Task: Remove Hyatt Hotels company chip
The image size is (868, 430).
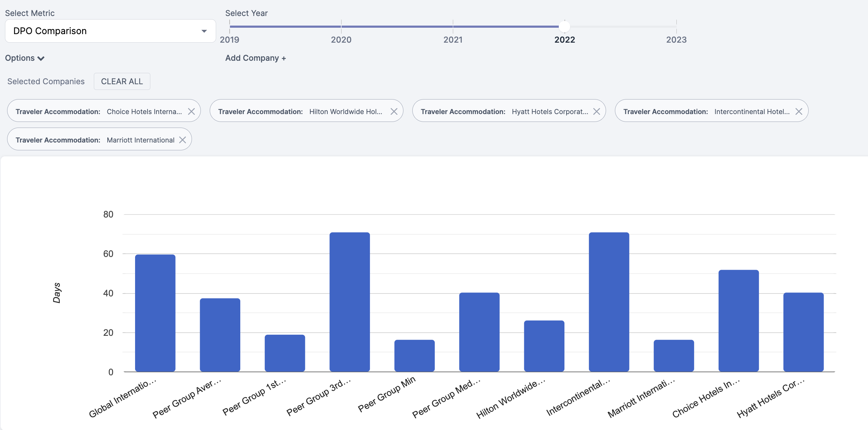Action: 596,112
